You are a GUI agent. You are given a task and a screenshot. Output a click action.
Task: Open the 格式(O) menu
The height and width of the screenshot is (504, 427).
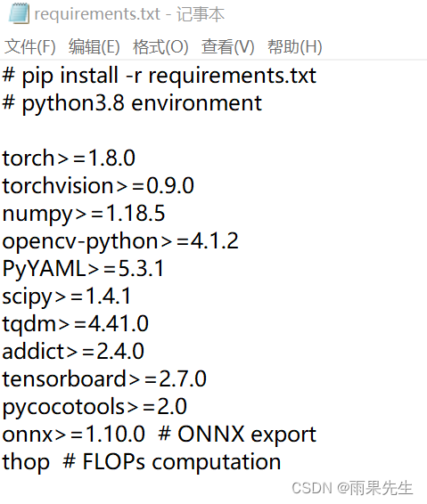[160, 46]
